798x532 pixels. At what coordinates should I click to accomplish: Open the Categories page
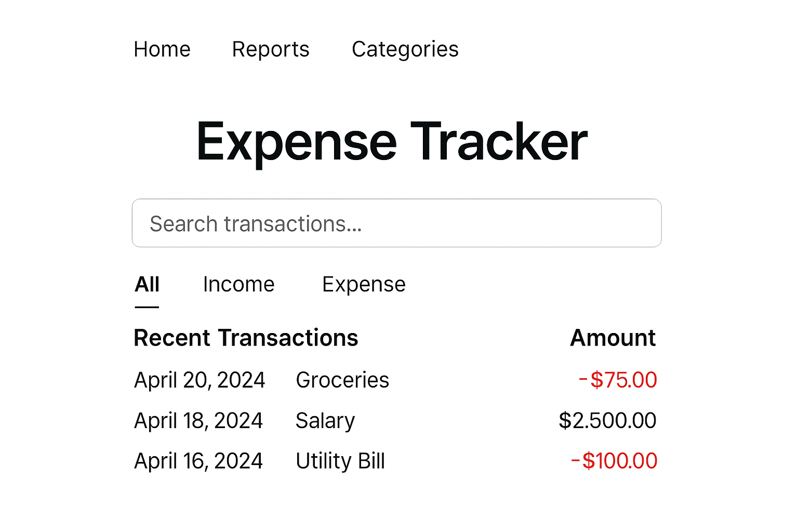[405, 49]
